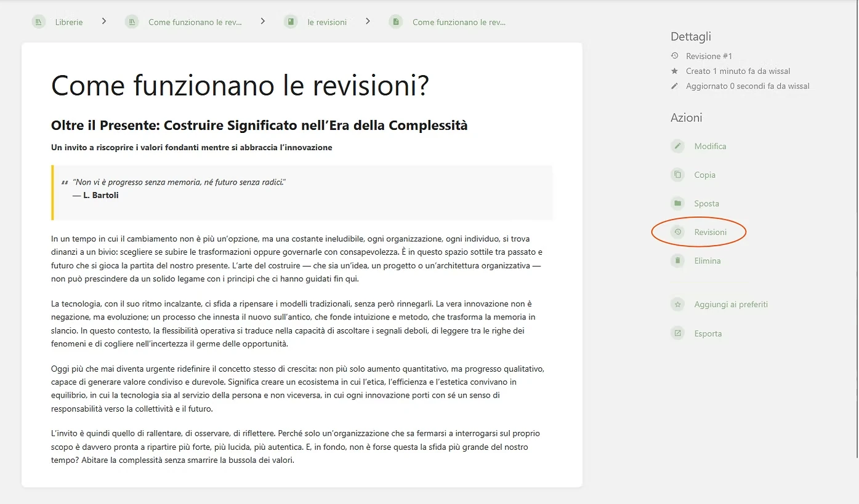This screenshot has height=504, width=859.
Task: Click the folder icon beside Sposta
Action: click(x=677, y=204)
